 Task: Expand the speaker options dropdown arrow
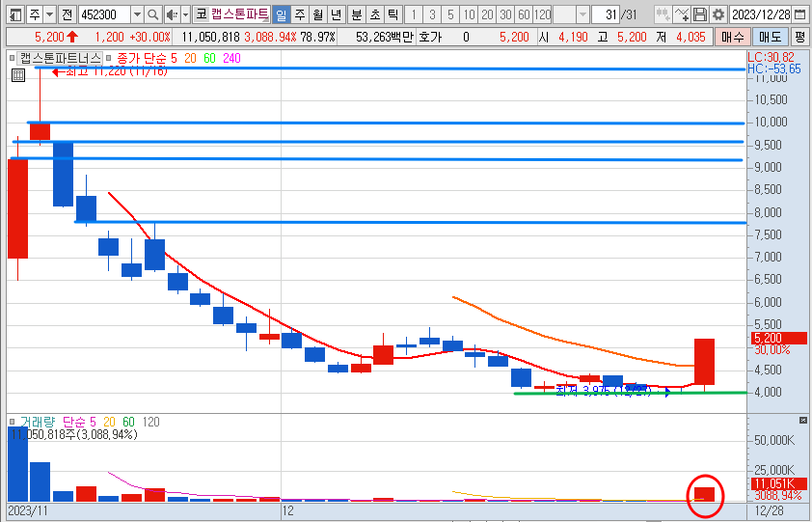(x=185, y=14)
